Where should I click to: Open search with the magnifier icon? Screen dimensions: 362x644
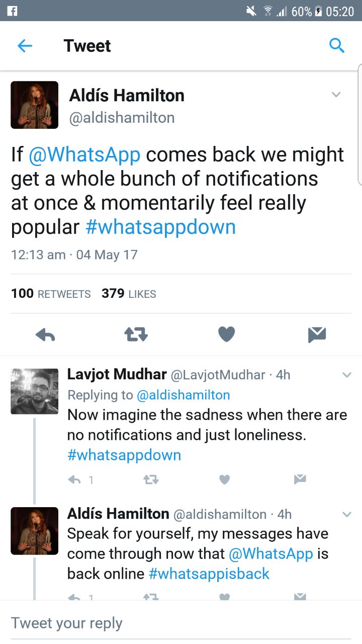click(x=336, y=46)
